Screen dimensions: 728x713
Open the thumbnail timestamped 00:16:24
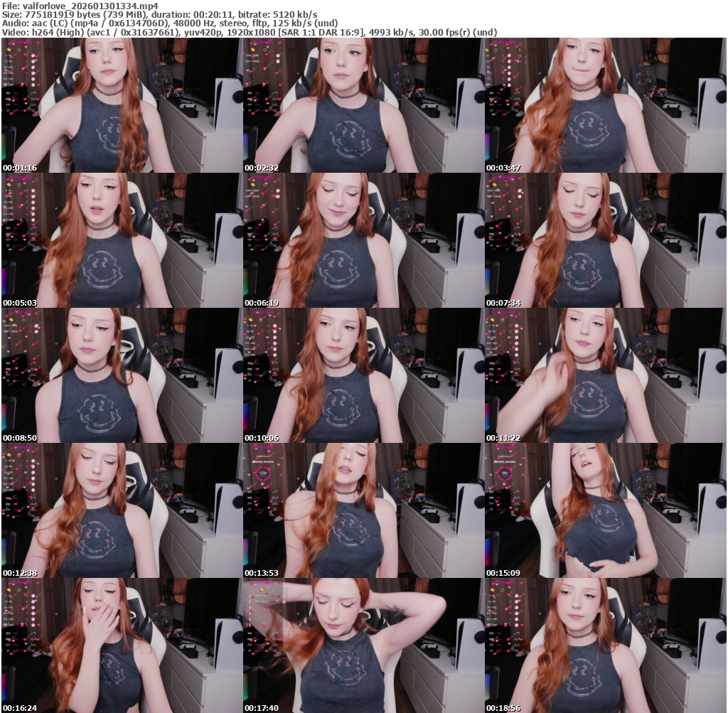click(x=122, y=645)
